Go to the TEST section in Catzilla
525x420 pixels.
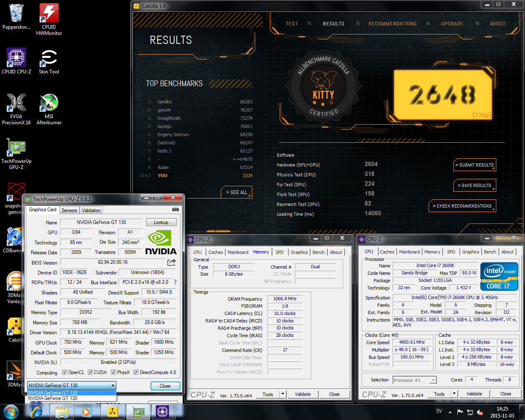tap(292, 24)
